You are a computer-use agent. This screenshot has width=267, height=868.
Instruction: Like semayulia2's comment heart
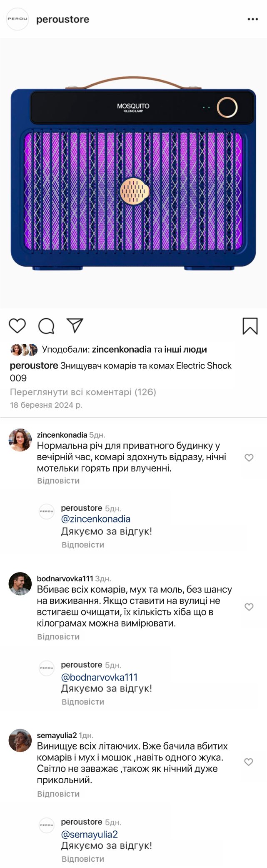pos(249,762)
